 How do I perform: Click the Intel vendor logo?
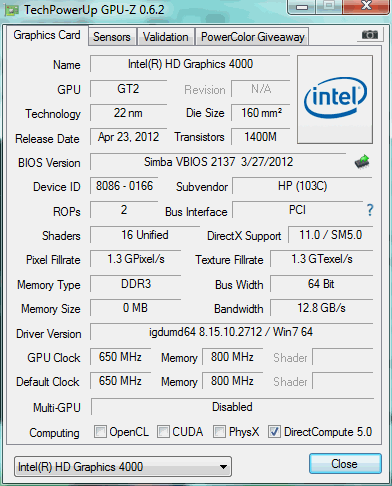(335, 100)
